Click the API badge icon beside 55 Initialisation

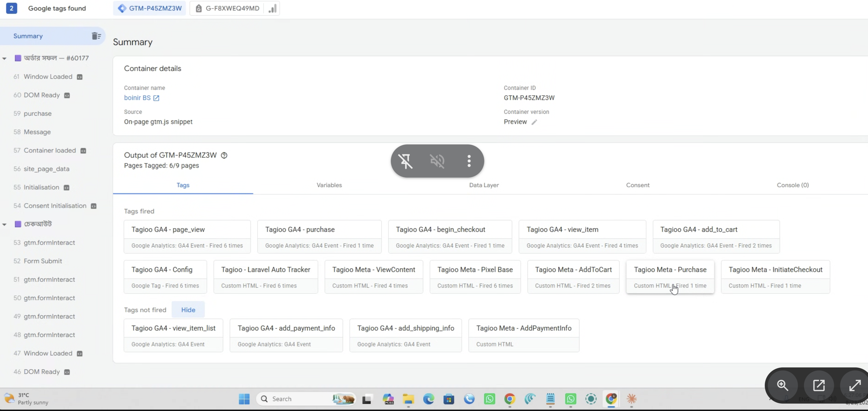66,188
